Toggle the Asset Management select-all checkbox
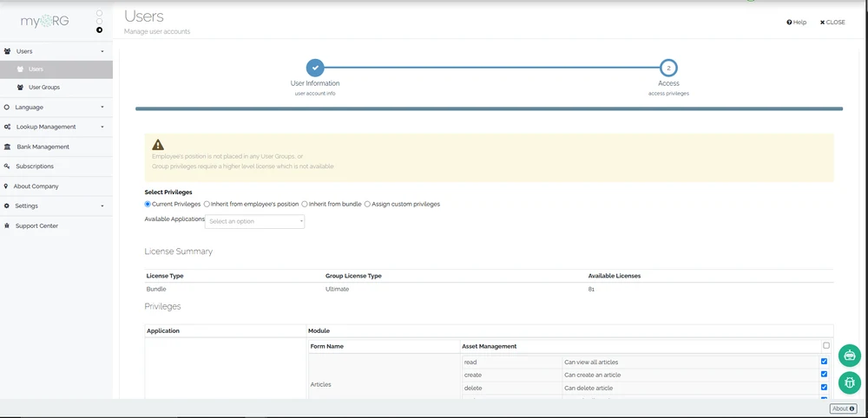 coord(826,345)
